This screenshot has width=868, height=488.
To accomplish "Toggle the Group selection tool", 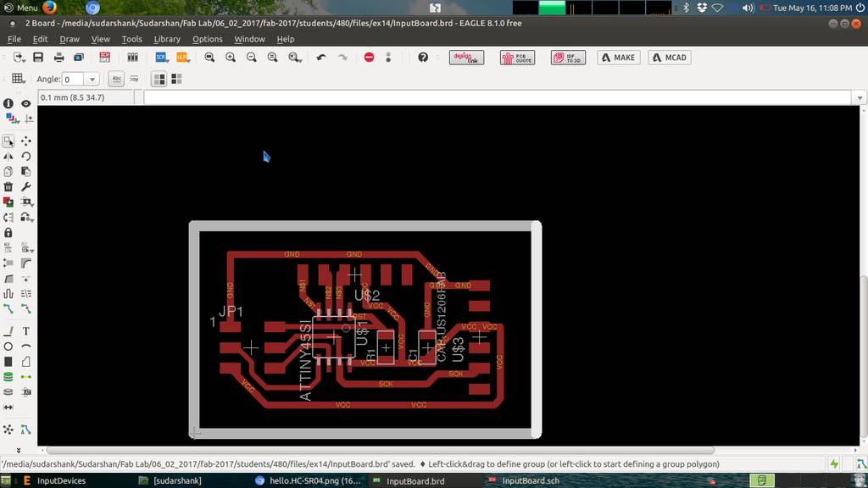I will (x=8, y=141).
